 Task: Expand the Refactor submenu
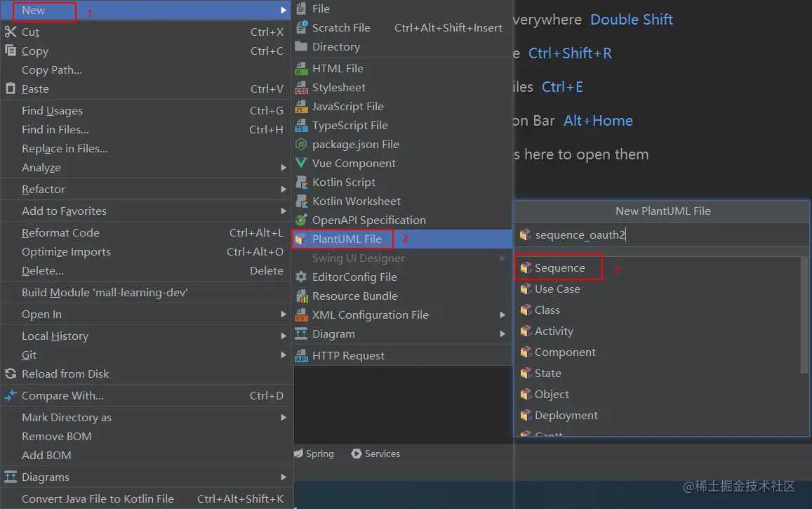pyautogui.click(x=44, y=189)
